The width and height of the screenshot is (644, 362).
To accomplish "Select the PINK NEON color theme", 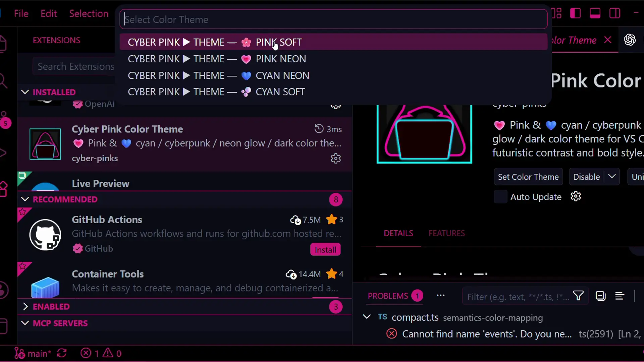I will pos(333,59).
